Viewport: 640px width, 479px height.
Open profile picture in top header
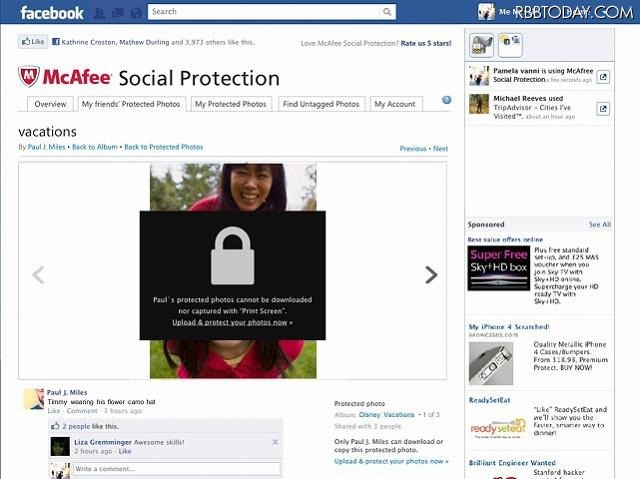[486, 12]
